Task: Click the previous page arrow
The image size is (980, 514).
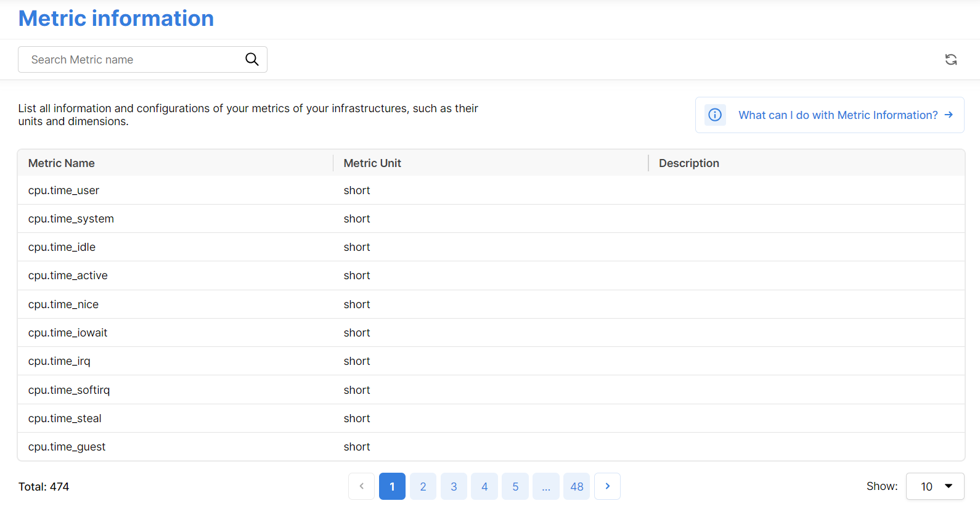Action: [x=361, y=486]
